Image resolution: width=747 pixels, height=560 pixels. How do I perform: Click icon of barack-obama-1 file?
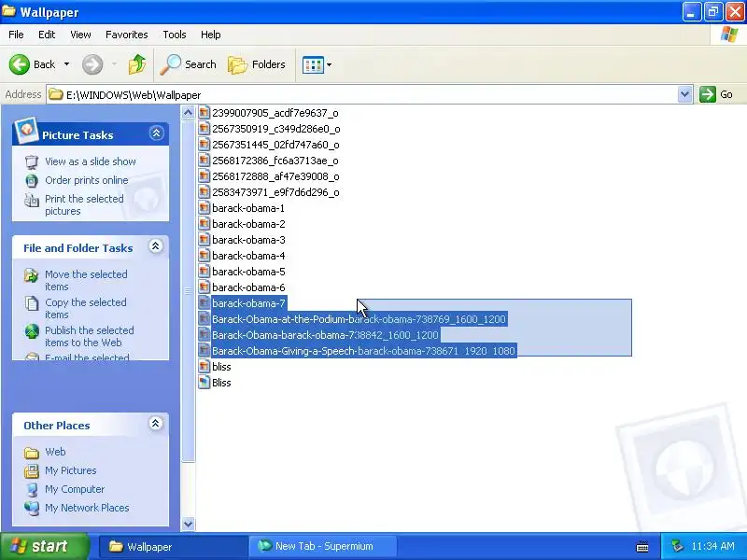[x=204, y=208]
